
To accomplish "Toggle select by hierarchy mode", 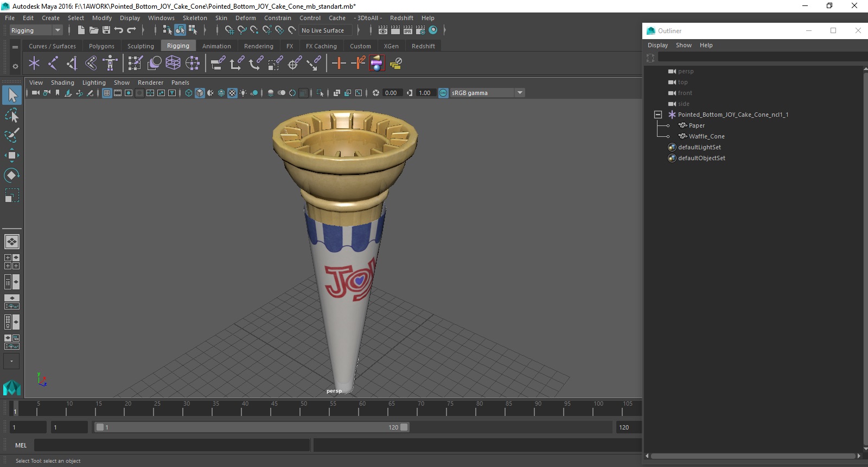I will coord(168,30).
